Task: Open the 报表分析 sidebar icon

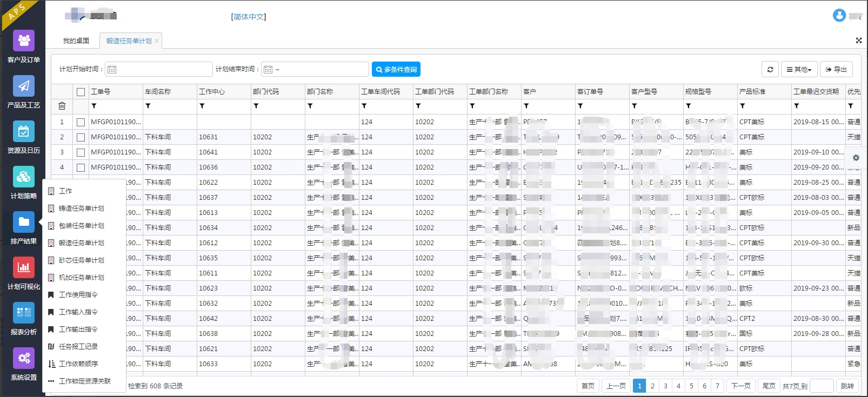Action: (24, 313)
